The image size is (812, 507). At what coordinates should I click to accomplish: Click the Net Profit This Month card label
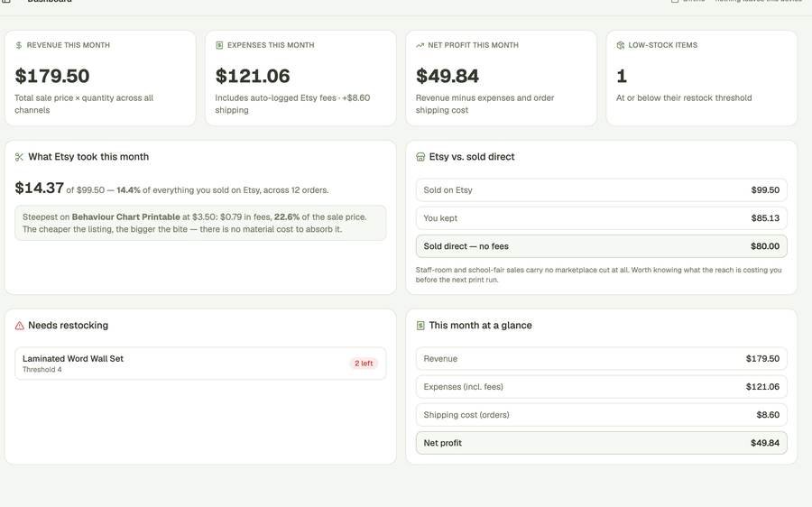[474, 46]
